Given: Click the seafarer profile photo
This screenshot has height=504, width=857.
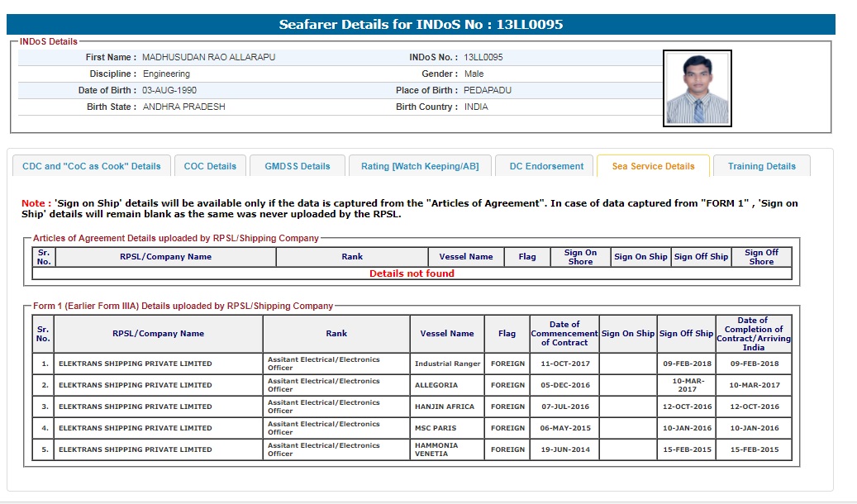Looking at the screenshot, I should pos(697,88).
